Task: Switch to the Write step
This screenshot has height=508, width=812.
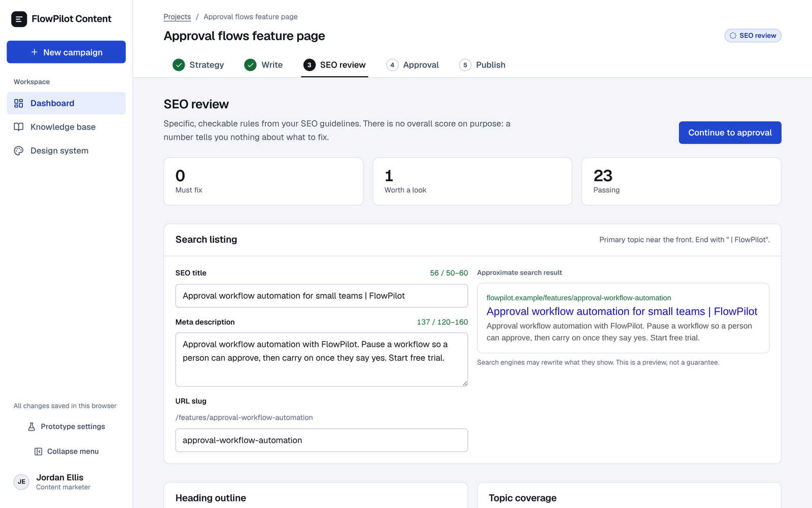Action: 263,65
